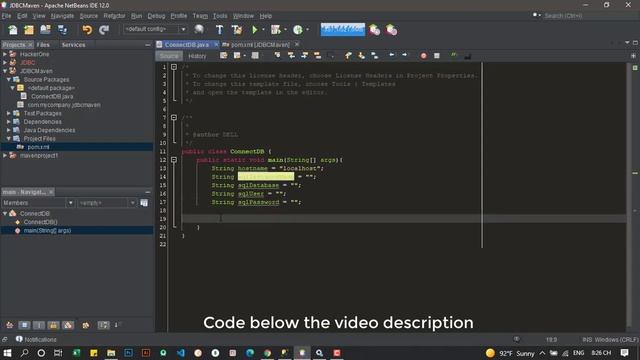The height and width of the screenshot is (360, 640).
Task: Switch to the Files tab
Action: [43, 45]
